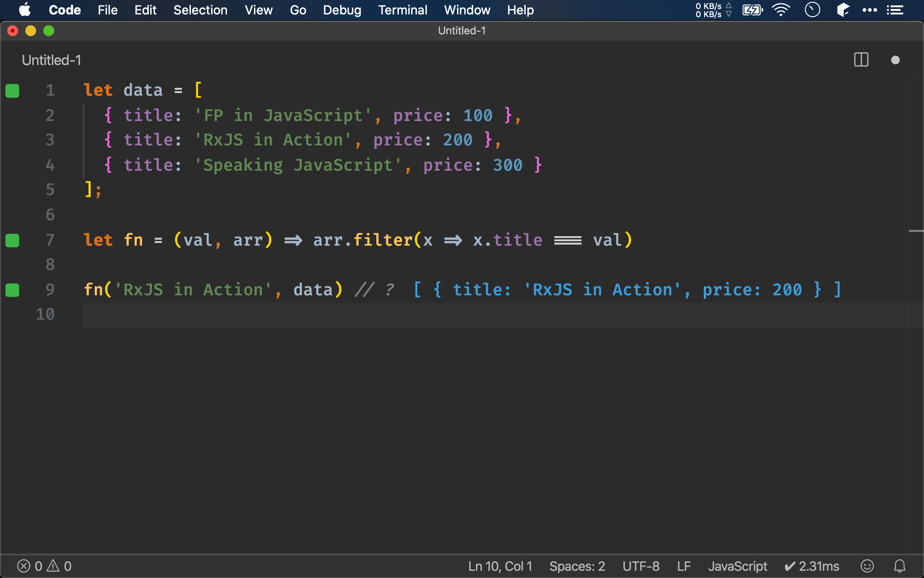Image resolution: width=924 pixels, height=578 pixels.
Task: Click Ln 10, Col 1 to go to line
Action: point(500,566)
